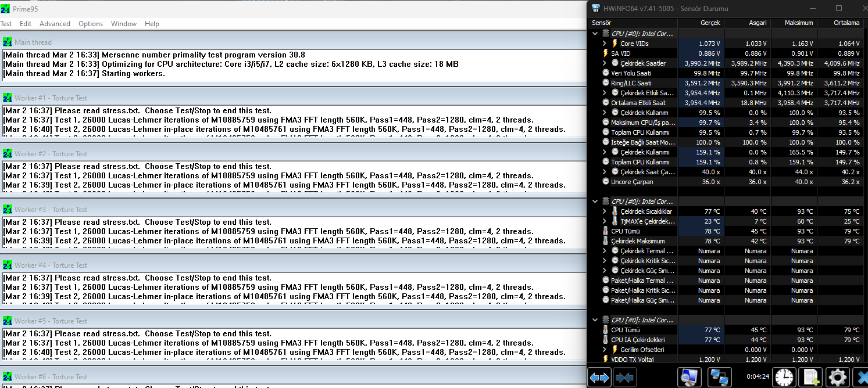Click the Asgari column header
Image resolution: width=868 pixels, height=388 pixels.
pos(747,23)
